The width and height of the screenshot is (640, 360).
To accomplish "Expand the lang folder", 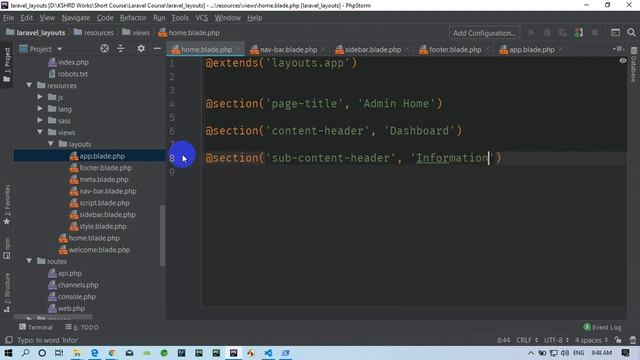I will [x=40, y=109].
